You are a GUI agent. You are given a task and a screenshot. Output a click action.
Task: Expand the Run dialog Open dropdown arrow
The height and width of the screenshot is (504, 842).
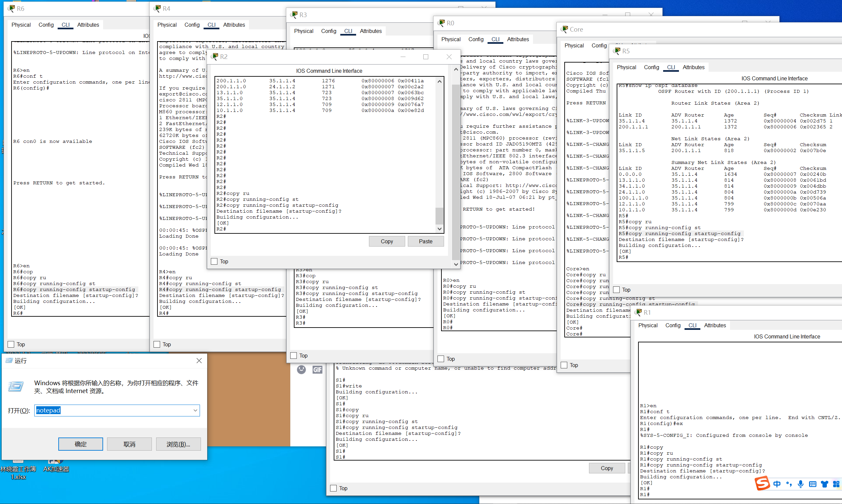195,410
